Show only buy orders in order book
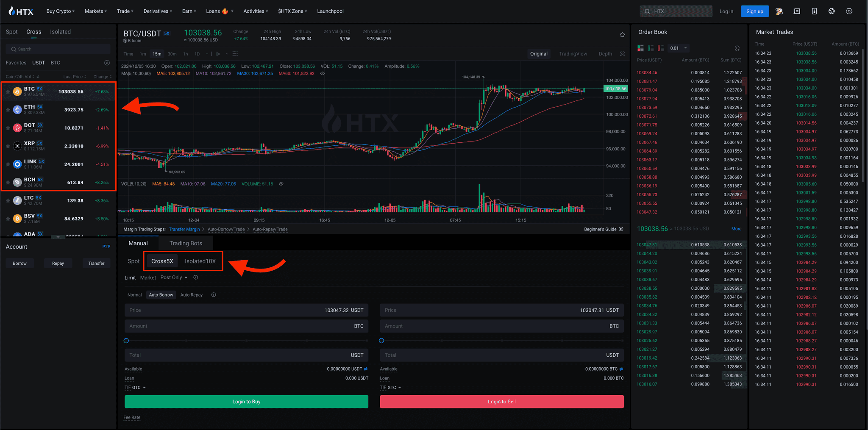 [x=651, y=48]
